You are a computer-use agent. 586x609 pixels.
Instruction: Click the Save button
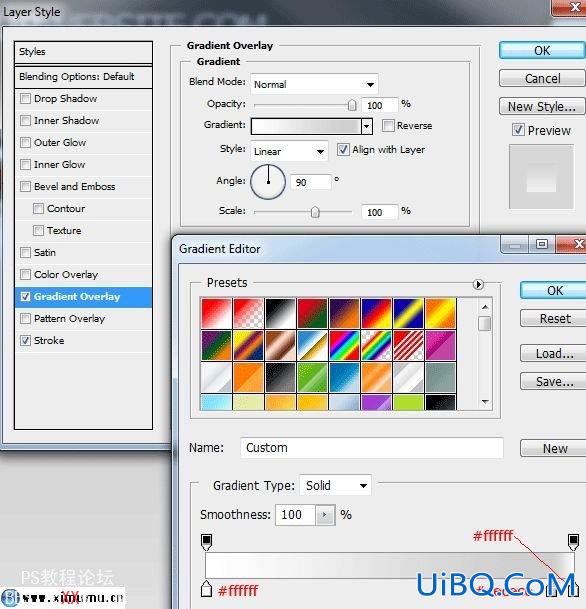[555, 381]
